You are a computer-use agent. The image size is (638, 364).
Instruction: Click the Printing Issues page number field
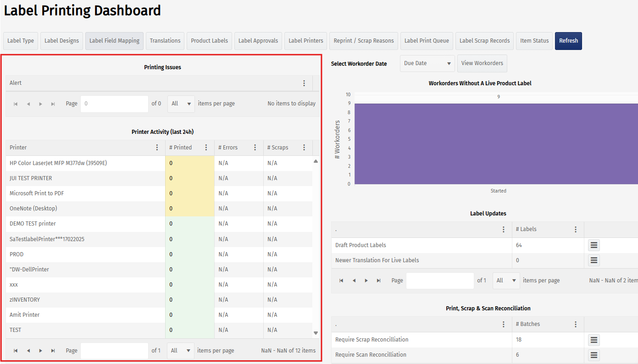click(114, 104)
